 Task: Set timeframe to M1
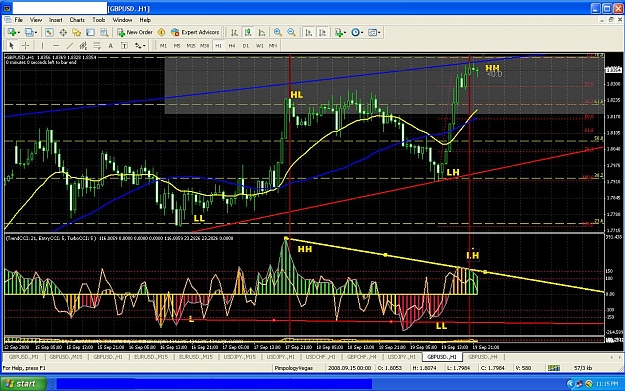163,46
